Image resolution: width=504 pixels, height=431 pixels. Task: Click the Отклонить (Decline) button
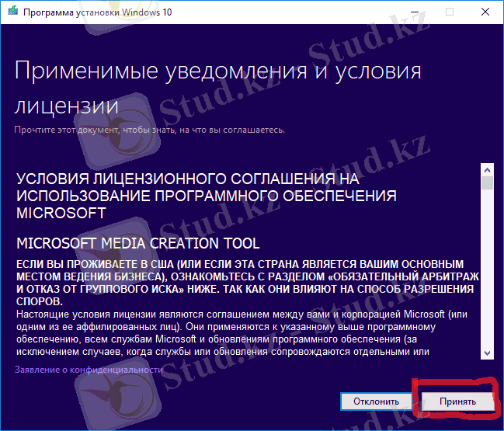pyautogui.click(x=376, y=401)
